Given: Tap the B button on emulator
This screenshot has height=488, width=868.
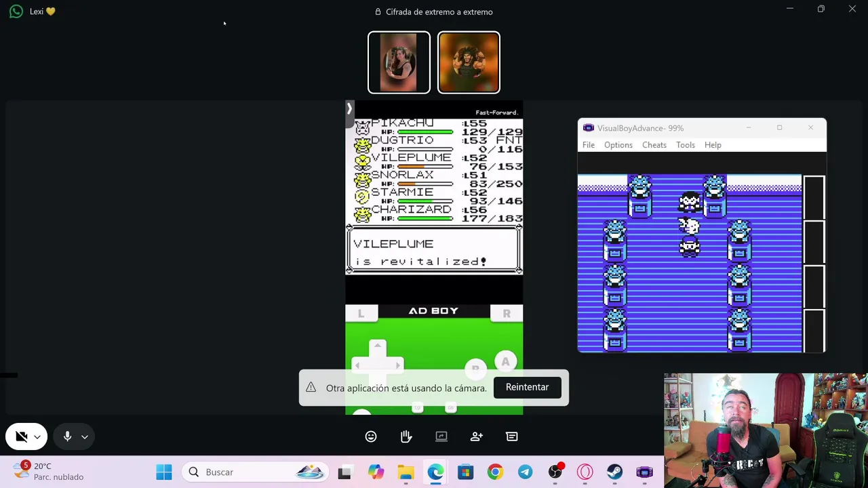Looking at the screenshot, I should click(475, 367).
